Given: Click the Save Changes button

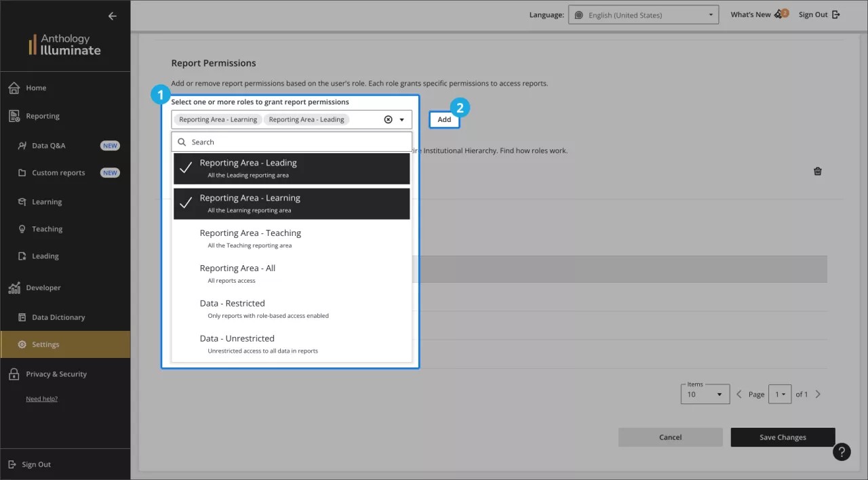Looking at the screenshot, I should coord(783,437).
